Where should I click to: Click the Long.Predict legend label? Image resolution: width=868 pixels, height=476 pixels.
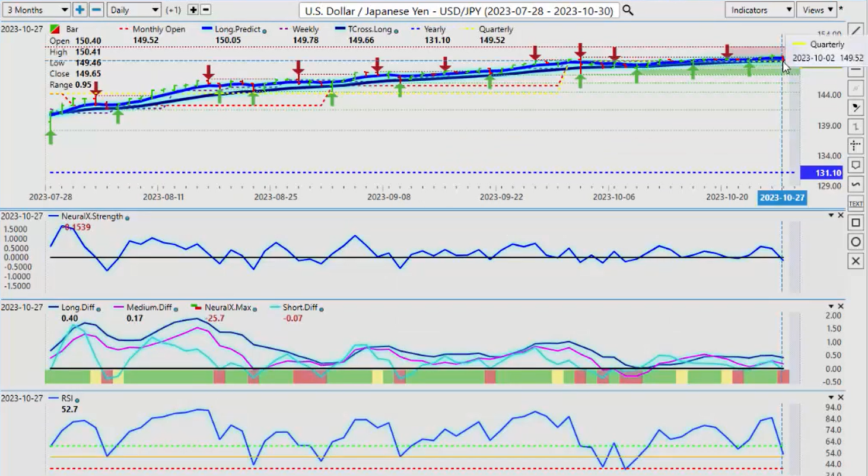pyautogui.click(x=237, y=29)
